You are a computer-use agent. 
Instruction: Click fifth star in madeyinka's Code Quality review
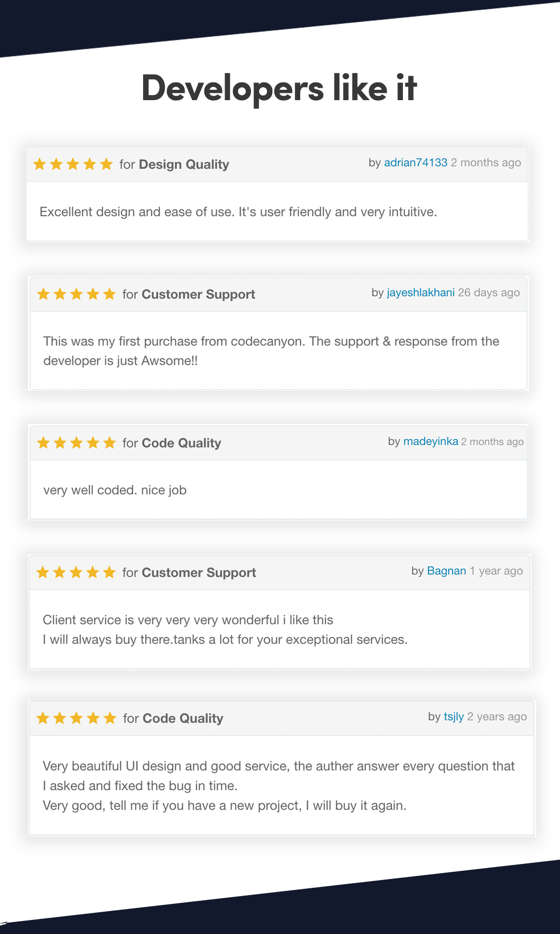pos(109,443)
